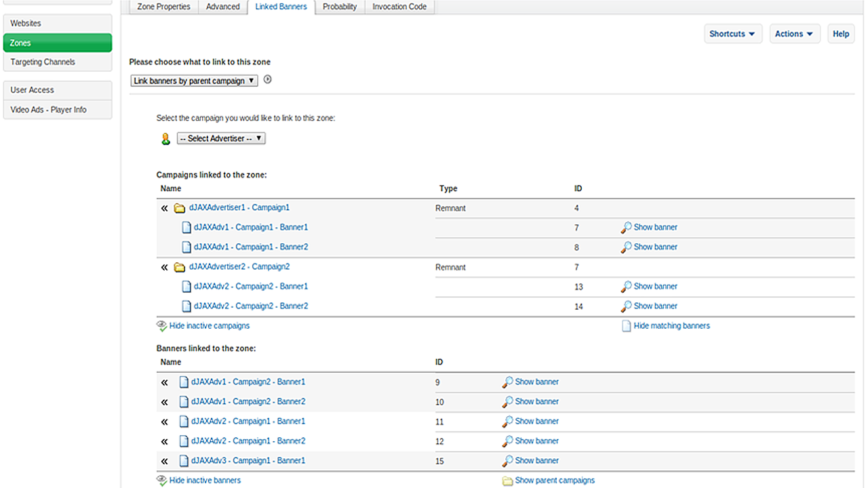The height and width of the screenshot is (488, 868).
Task: Open the Link banners by parent campaign dropdown
Action: [x=194, y=81]
